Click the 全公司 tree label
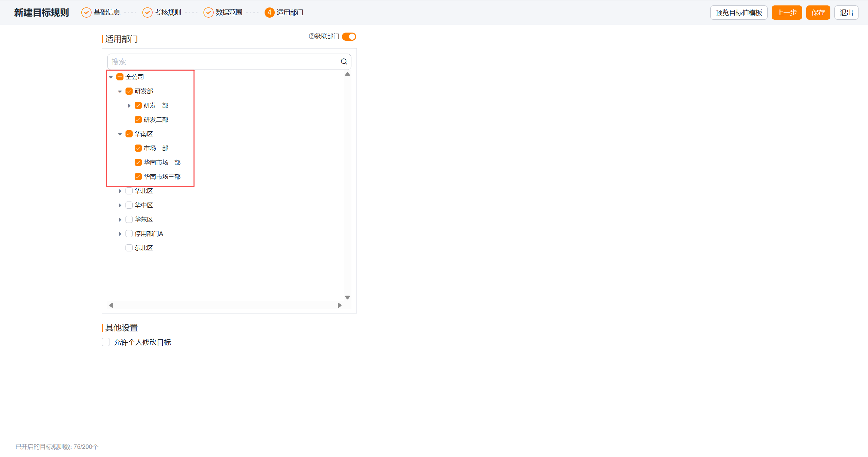The image size is (868, 457). (x=135, y=77)
